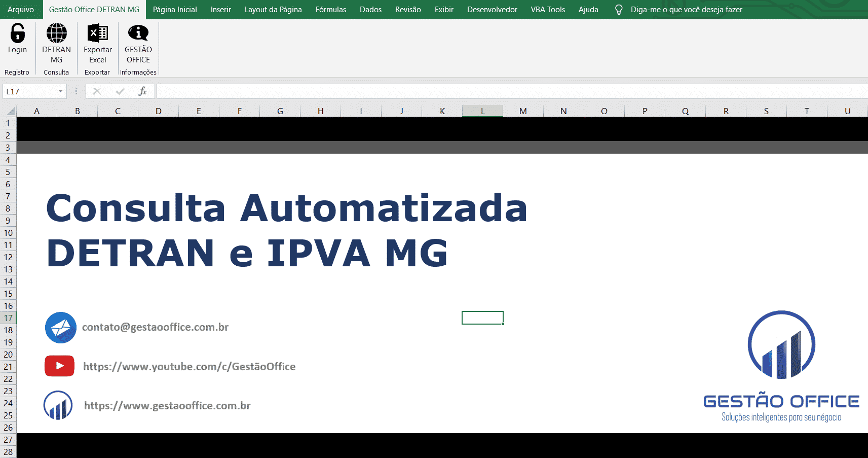
Task: Click the DETRAN e IPVA MG heading
Action: pyautogui.click(x=247, y=253)
